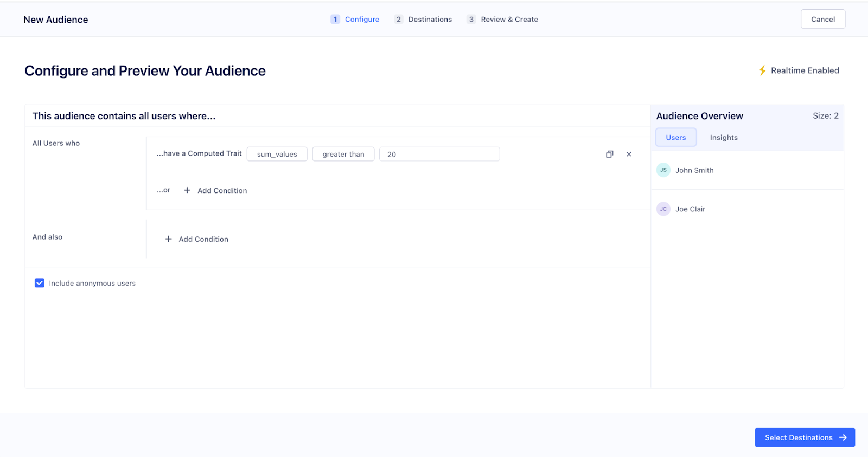Click the plus icon in 'And also' row
This screenshot has height=457, width=868.
pyautogui.click(x=168, y=239)
